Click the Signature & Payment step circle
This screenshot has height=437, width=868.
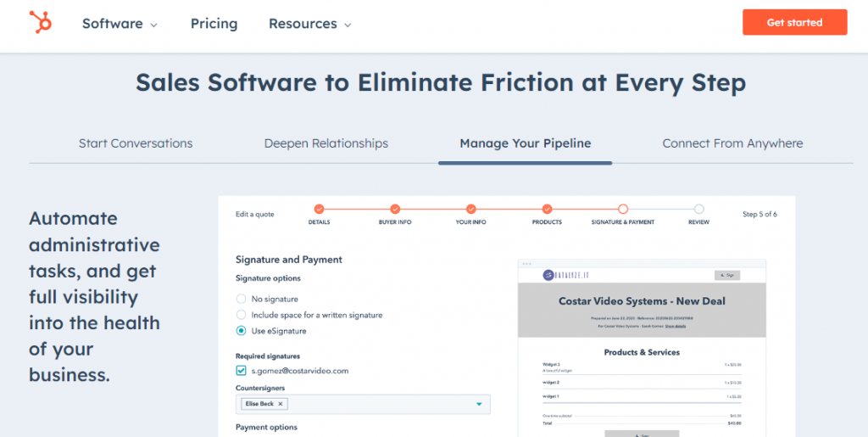(623, 209)
